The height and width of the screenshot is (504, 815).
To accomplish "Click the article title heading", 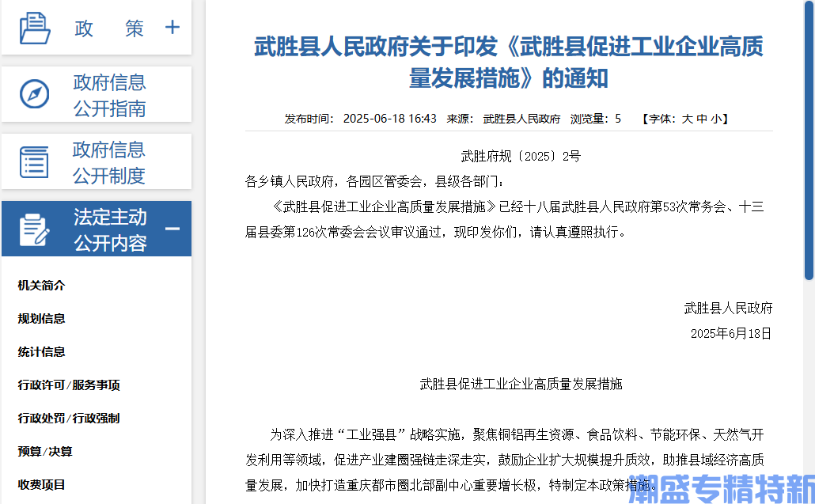I will pos(509,63).
